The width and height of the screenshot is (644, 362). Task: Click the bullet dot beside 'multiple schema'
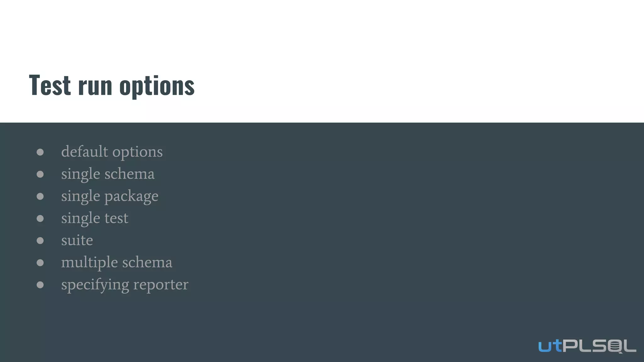click(40, 263)
